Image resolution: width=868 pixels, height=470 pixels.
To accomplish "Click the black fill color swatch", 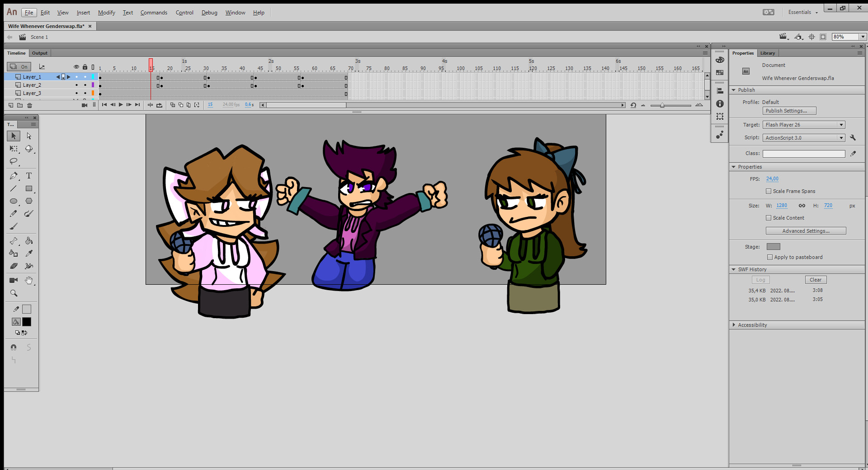I will click(27, 322).
